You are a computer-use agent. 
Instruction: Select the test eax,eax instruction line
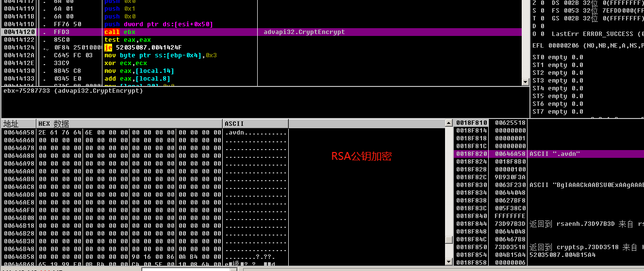(x=128, y=40)
